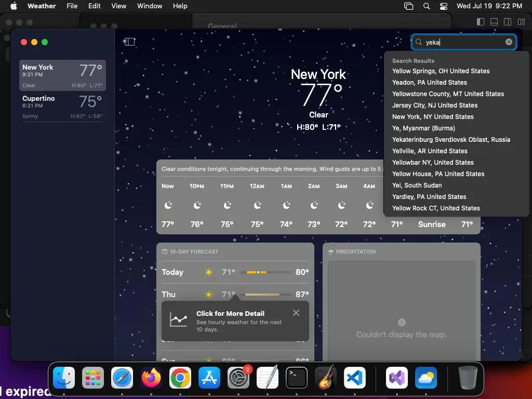
Task: Click the 12AM hourly forecast column
Action: (x=257, y=205)
